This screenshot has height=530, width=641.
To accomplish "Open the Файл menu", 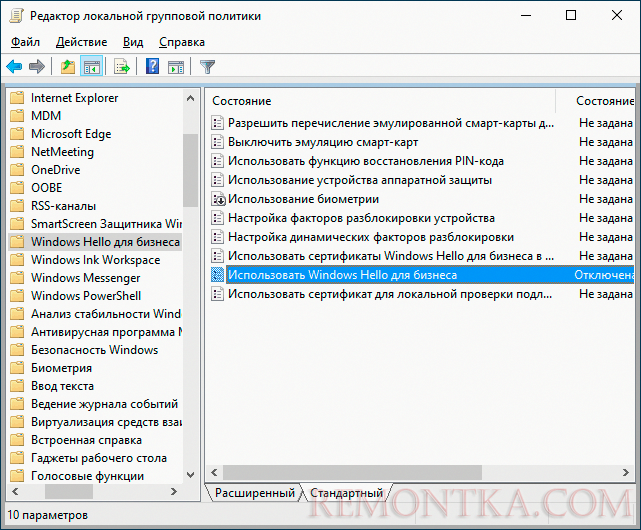I will pyautogui.click(x=25, y=42).
